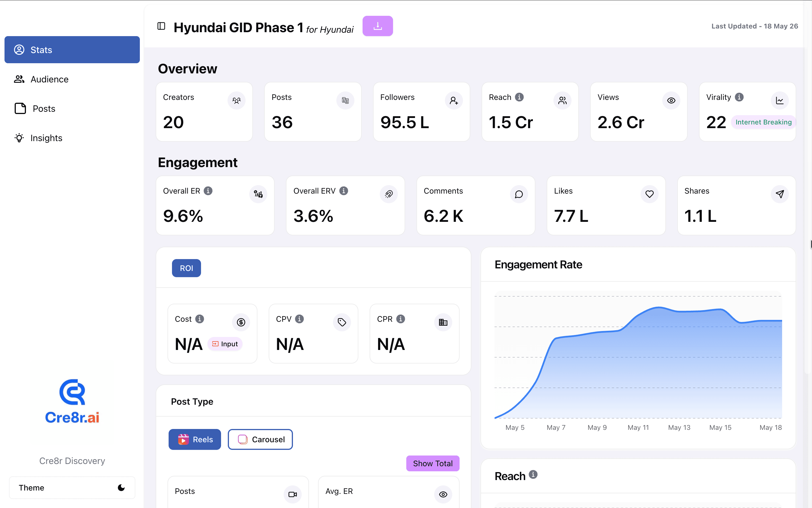Click the Overall ERV info icon

pyautogui.click(x=344, y=191)
